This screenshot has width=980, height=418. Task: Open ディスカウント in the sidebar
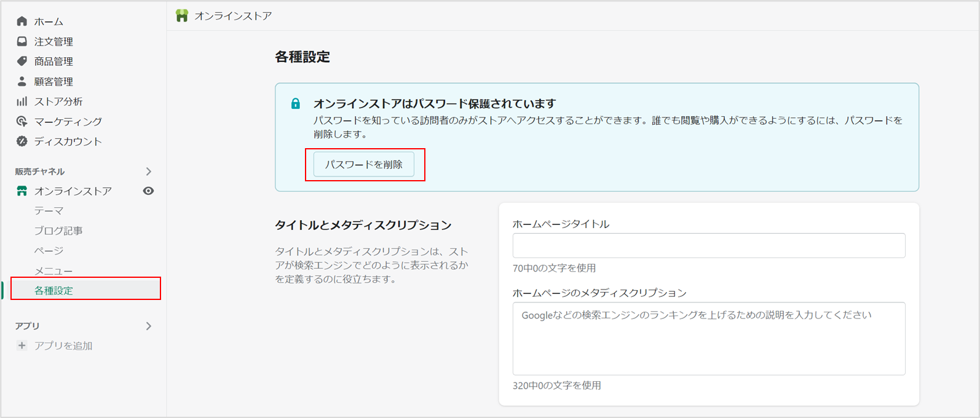68,141
